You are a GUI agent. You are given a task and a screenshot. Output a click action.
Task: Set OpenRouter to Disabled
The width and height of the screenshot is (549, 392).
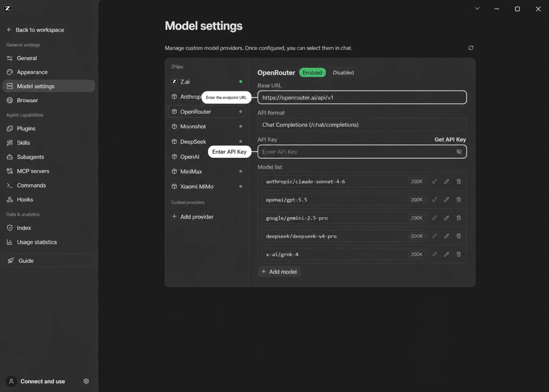click(343, 72)
